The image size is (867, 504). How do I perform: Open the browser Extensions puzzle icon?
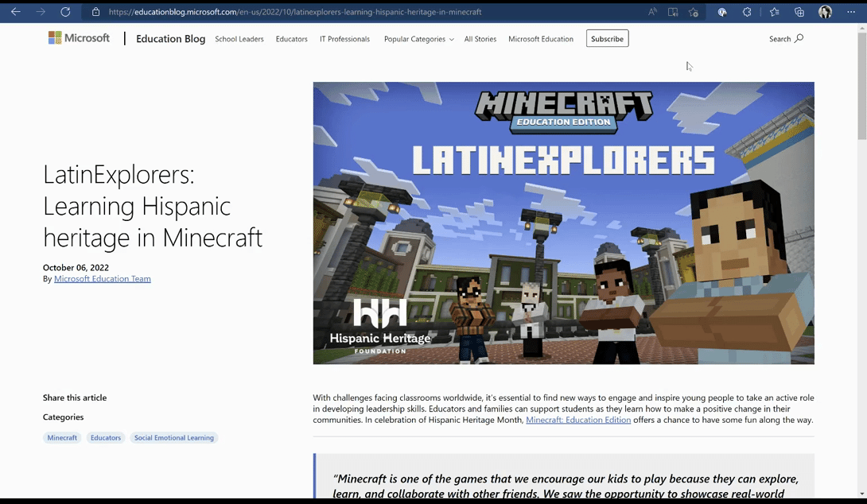(747, 12)
